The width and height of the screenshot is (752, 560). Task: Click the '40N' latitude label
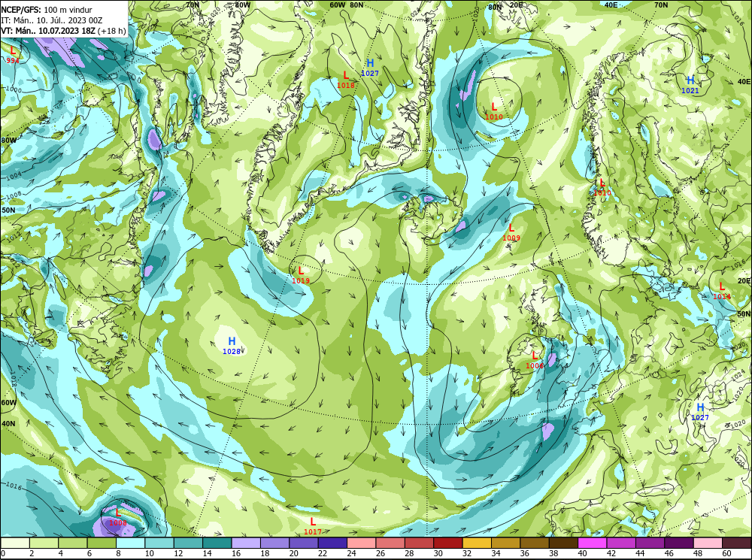(8, 424)
